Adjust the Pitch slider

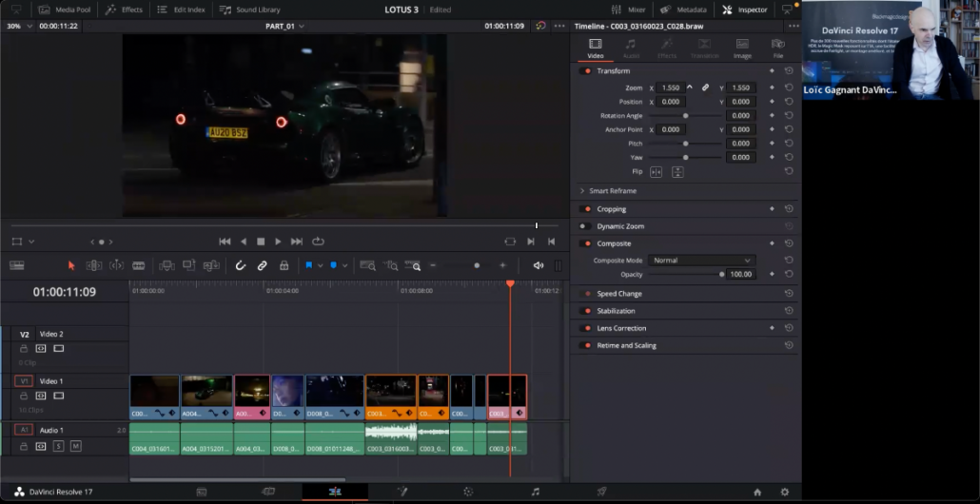pos(685,143)
